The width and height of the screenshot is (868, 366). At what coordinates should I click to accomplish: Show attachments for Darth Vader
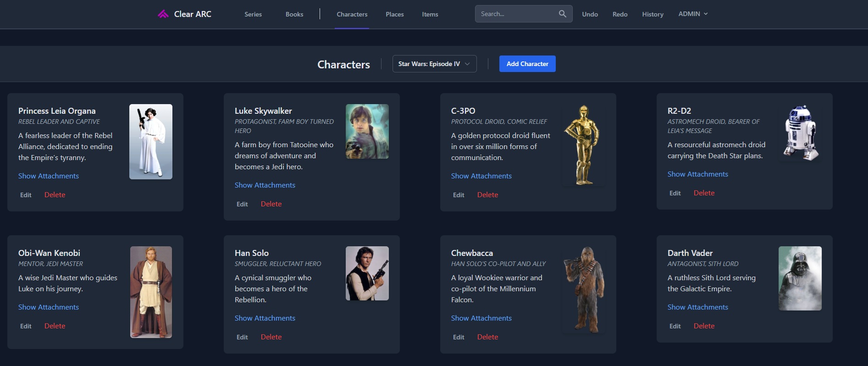pyautogui.click(x=698, y=307)
